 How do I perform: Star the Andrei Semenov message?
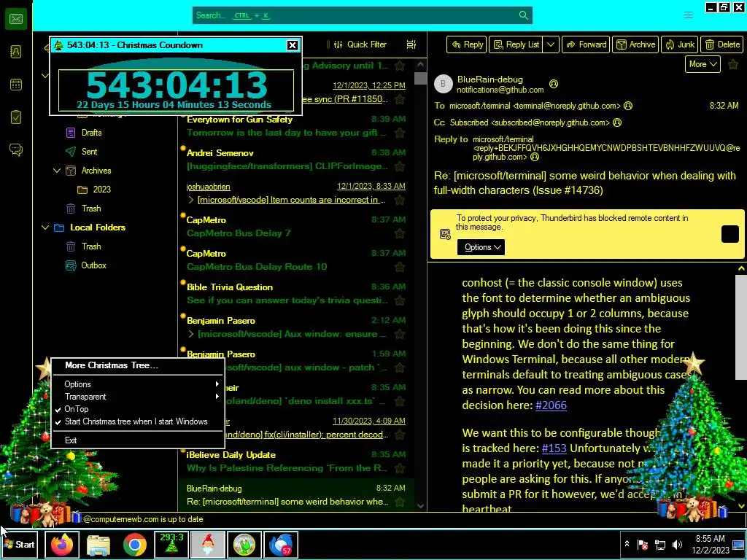tap(400, 166)
